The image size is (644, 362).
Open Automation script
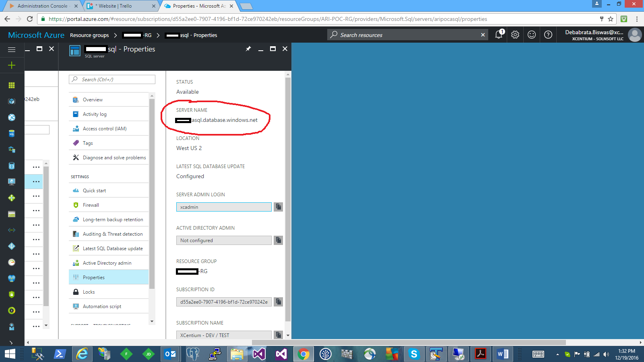click(109, 306)
